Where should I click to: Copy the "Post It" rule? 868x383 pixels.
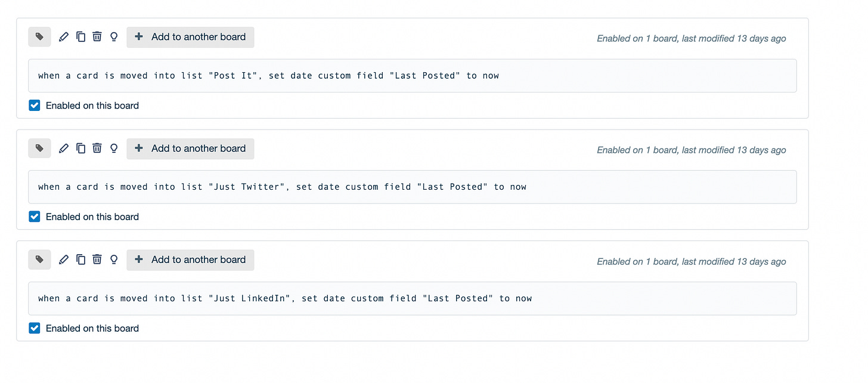(80, 37)
